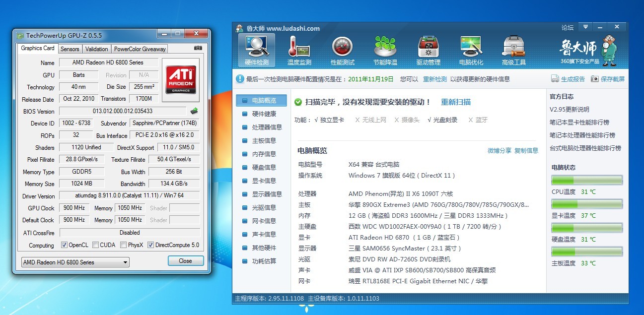Click the 复制信息 copy info link
Screen dimensions: 644x315
(526, 150)
